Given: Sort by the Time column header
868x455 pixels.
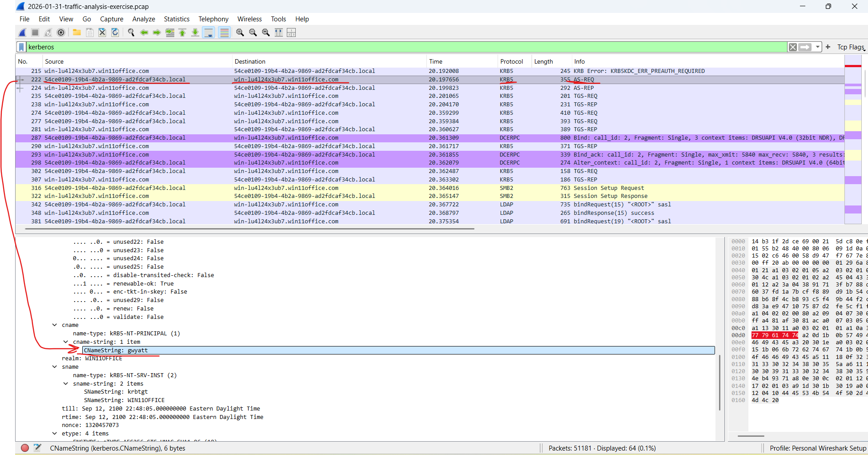Looking at the screenshot, I should coord(462,61).
